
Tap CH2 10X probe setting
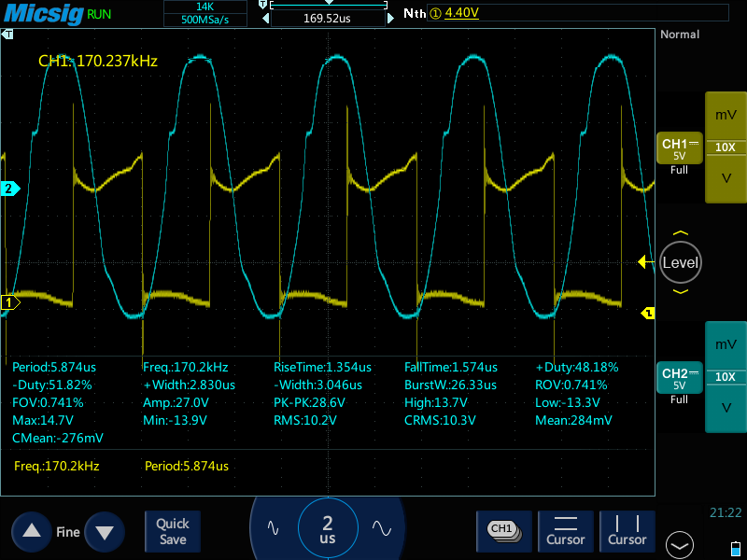pos(726,377)
